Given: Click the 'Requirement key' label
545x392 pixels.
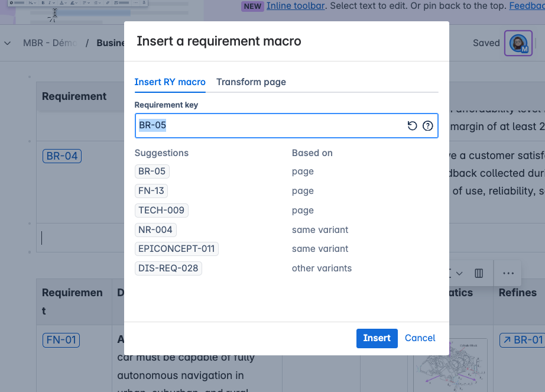Looking at the screenshot, I should pyautogui.click(x=166, y=105).
